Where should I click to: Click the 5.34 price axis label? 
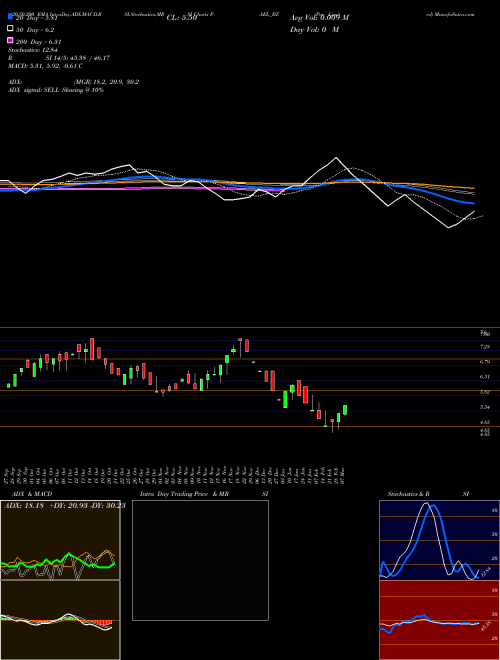click(485, 407)
